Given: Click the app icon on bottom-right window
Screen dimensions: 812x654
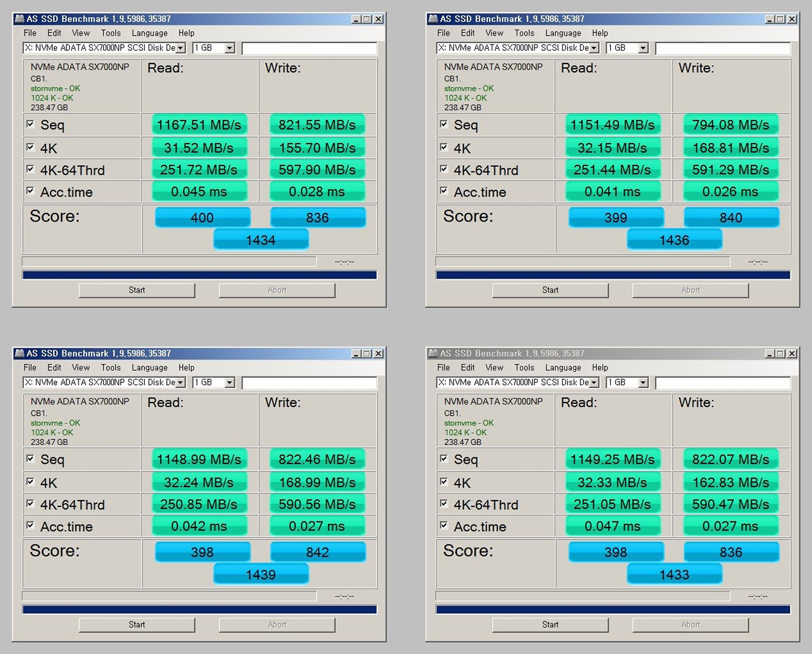Looking at the screenshot, I should click(x=432, y=352).
